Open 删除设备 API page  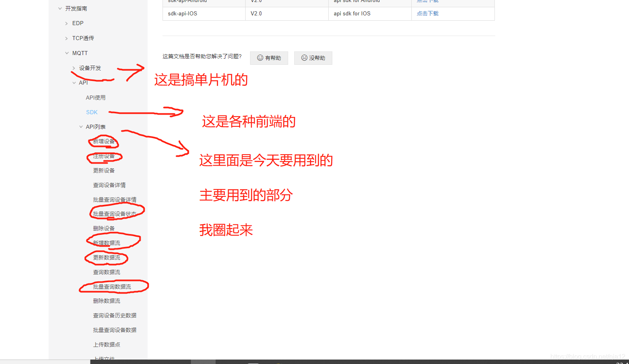click(104, 228)
